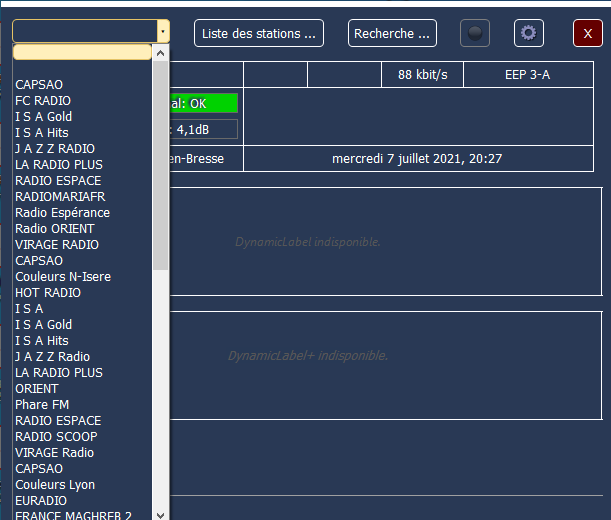Viewport: 611px width, 520px height.
Task: Click the station list scrollbar thumb
Action: click(x=161, y=165)
